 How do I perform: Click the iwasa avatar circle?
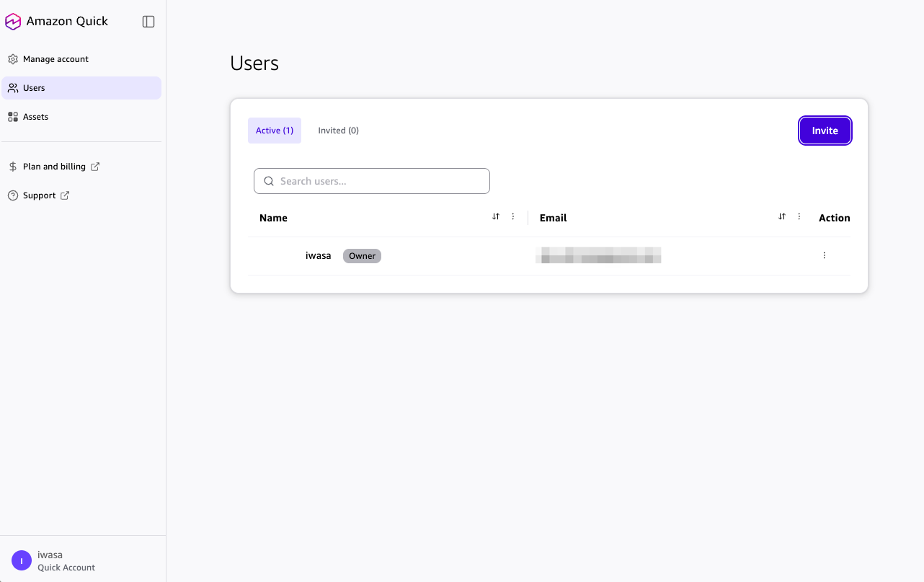pyautogui.click(x=22, y=560)
